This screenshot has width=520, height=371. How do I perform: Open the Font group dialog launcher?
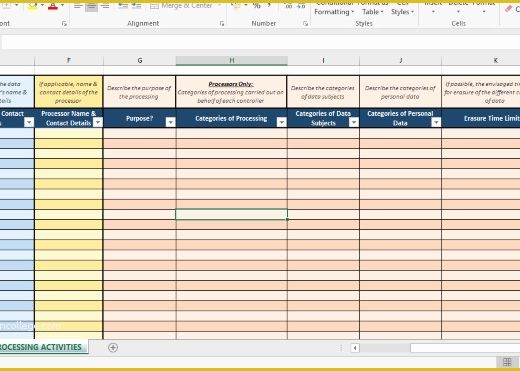64,23
